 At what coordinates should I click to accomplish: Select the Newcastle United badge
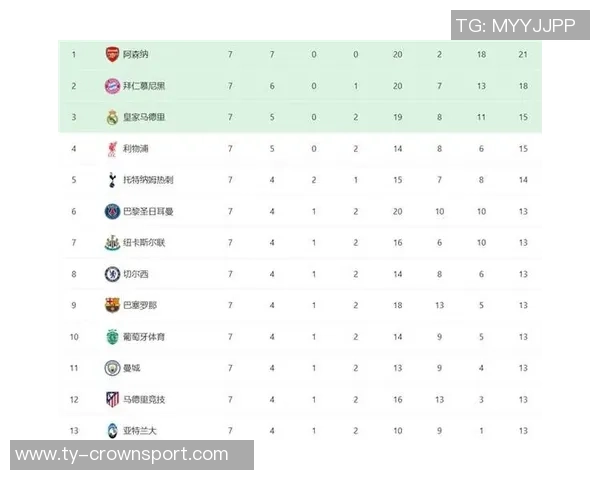tap(112, 242)
